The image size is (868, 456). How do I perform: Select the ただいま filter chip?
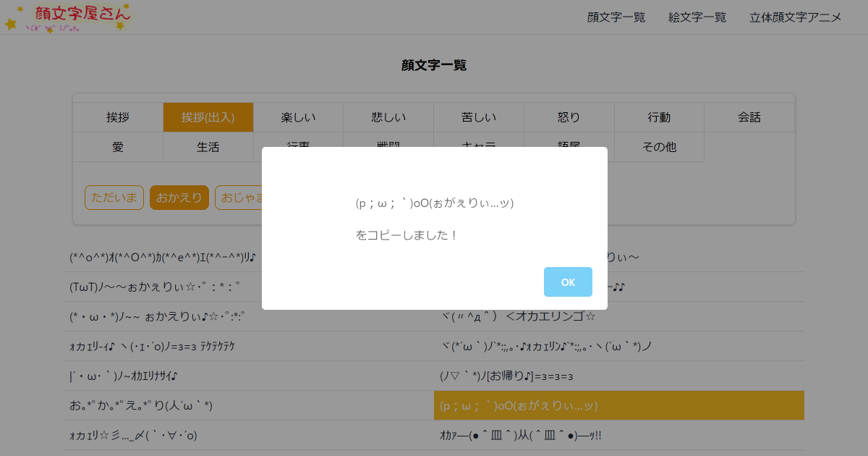114,197
